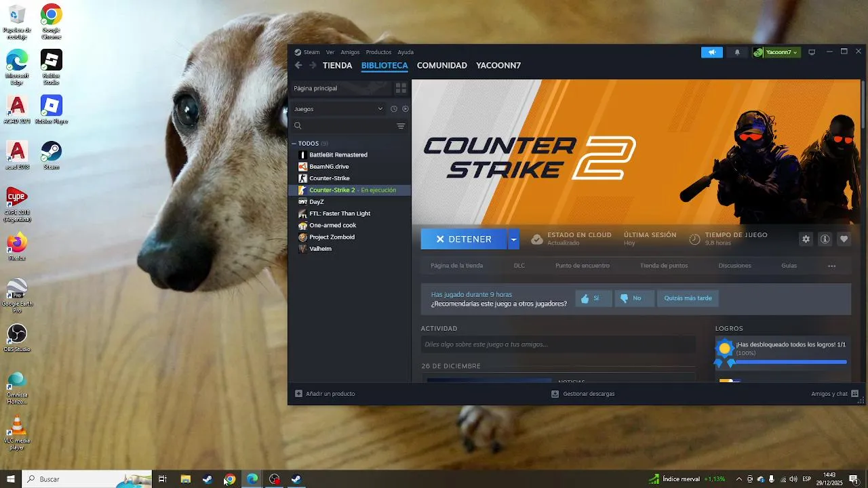Viewport: 868px width, 488px height.
Task: Open Página de la tienda link
Action: tap(456, 266)
